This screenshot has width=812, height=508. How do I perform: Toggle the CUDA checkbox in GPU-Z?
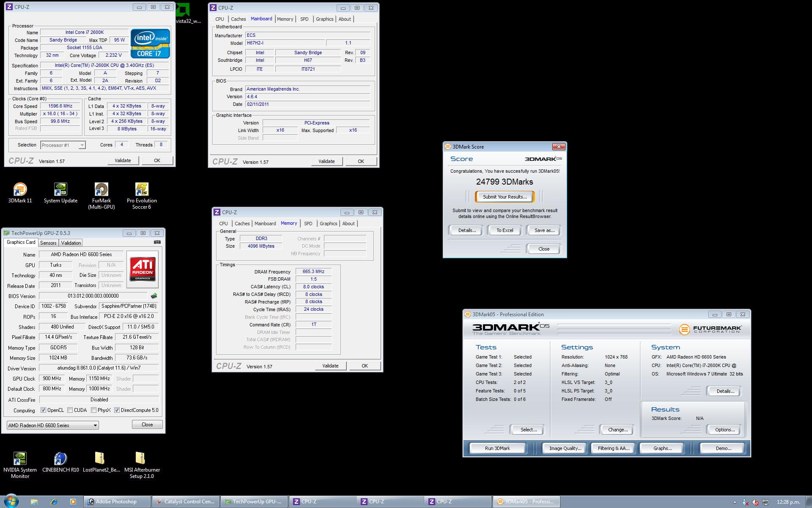(x=70, y=410)
